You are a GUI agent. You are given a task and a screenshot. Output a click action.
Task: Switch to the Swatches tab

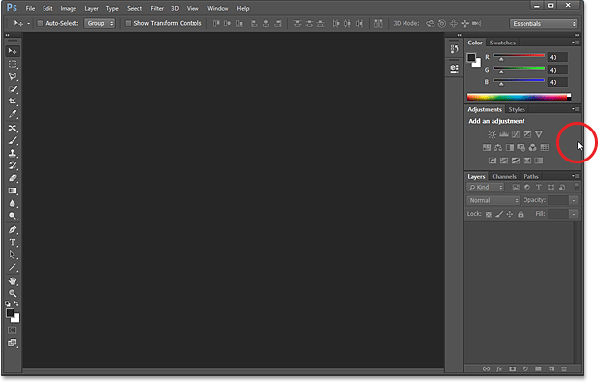[x=502, y=43]
